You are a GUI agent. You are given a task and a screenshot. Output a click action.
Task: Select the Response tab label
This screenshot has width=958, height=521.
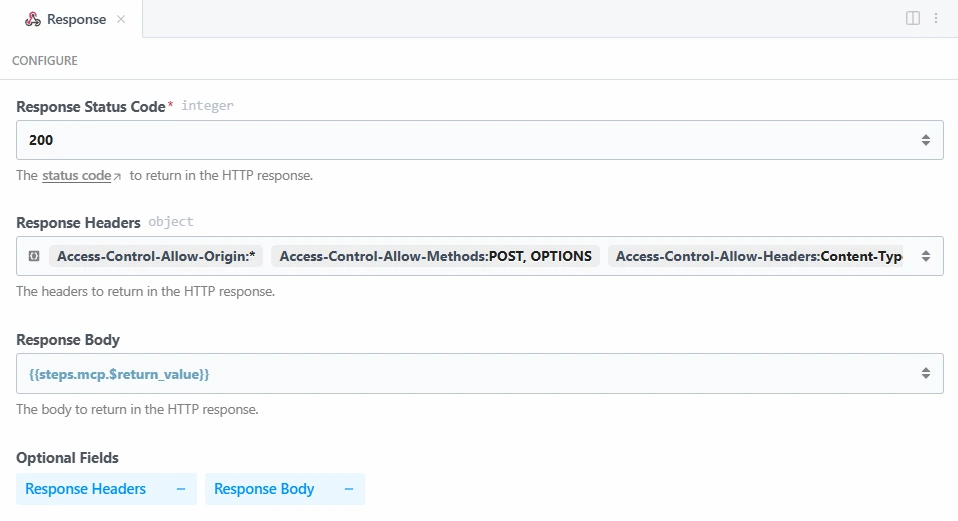(x=76, y=19)
